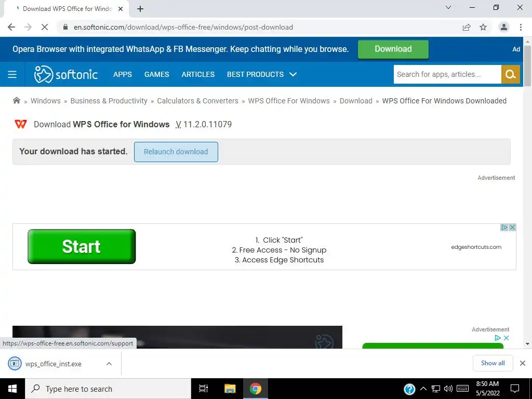Image resolution: width=532 pixels, height=399 pixels.
Task: Click the address bar URL
Action: pos(183,27)
